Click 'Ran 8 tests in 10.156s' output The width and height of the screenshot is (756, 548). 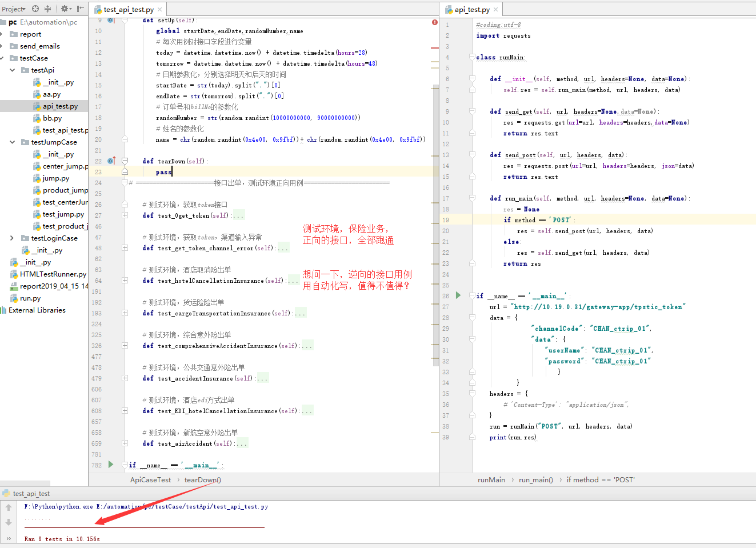click(62, 539)
